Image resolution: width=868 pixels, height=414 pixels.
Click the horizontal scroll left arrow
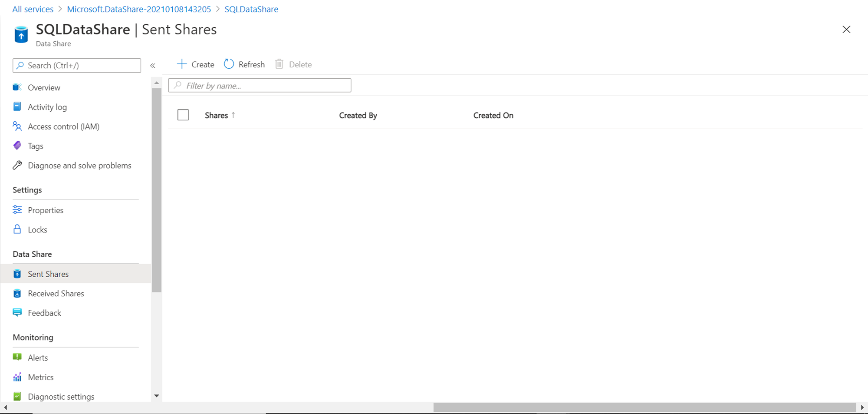coord(5,407)
